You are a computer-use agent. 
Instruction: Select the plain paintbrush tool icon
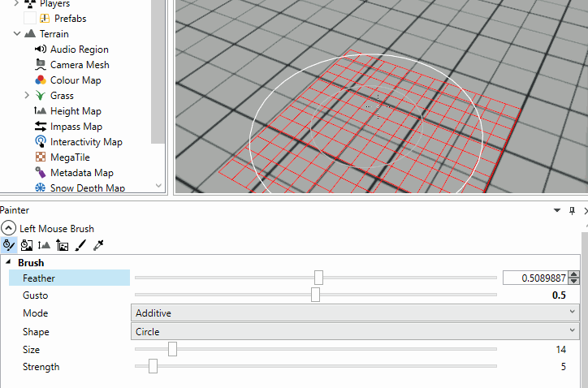pyautogui.click(x=80, y=245)
